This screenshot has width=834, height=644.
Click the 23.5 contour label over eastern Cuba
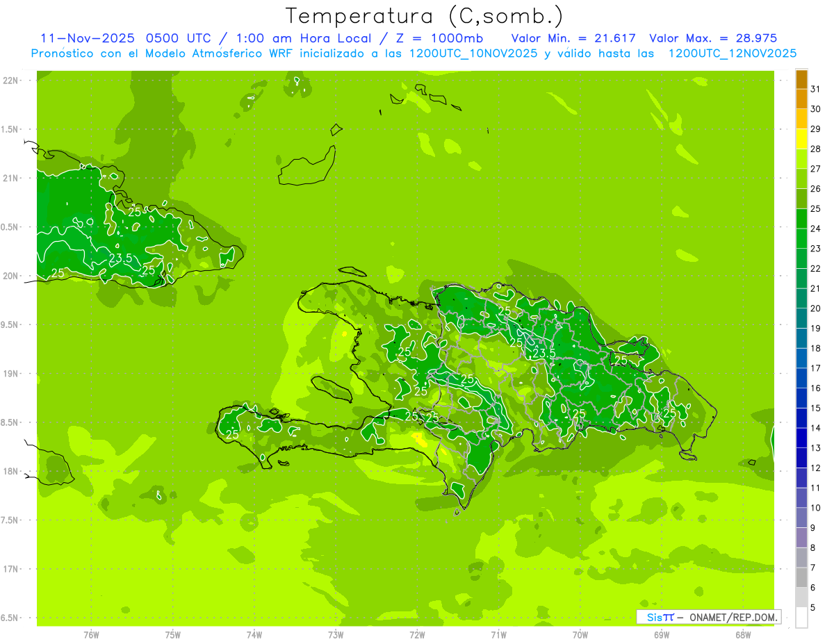[120, 258]
